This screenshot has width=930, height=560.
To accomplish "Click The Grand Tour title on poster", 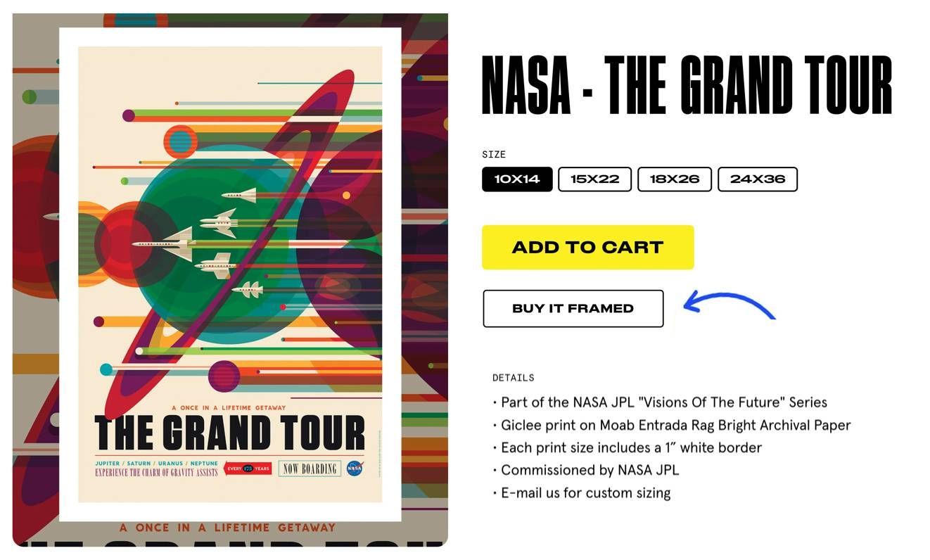I will click(230, 432).
